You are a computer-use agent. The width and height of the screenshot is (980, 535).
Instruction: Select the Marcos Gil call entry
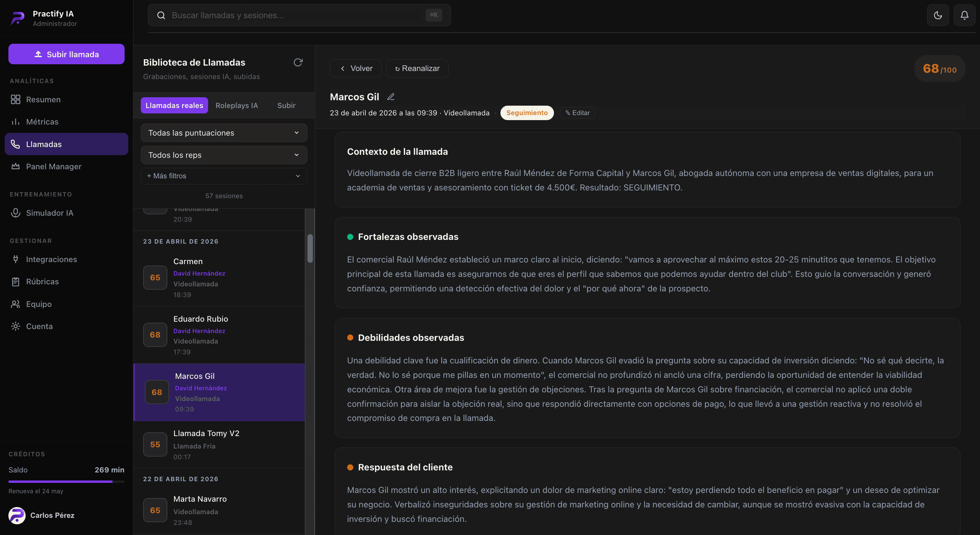(219, 392)
